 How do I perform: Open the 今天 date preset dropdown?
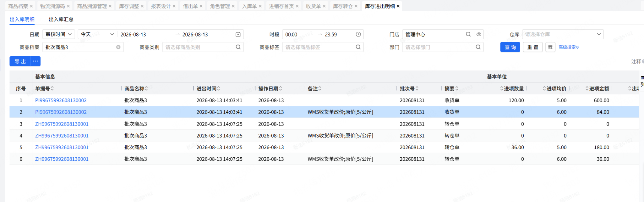point(97,34)
